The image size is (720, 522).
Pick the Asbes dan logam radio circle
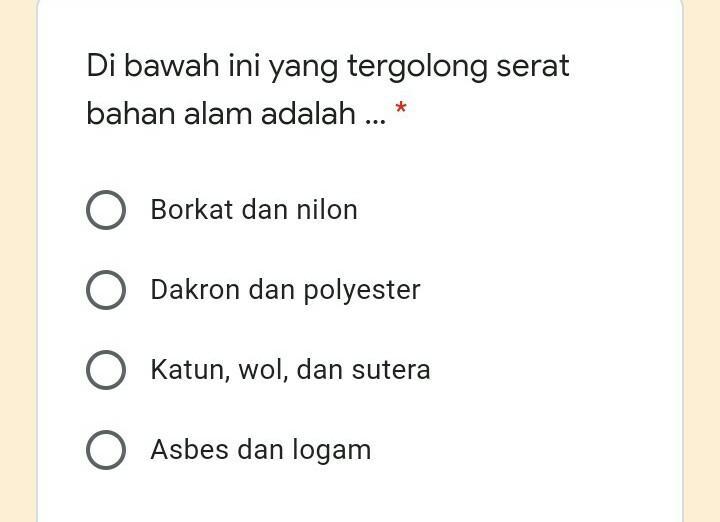tap(106, 450)
